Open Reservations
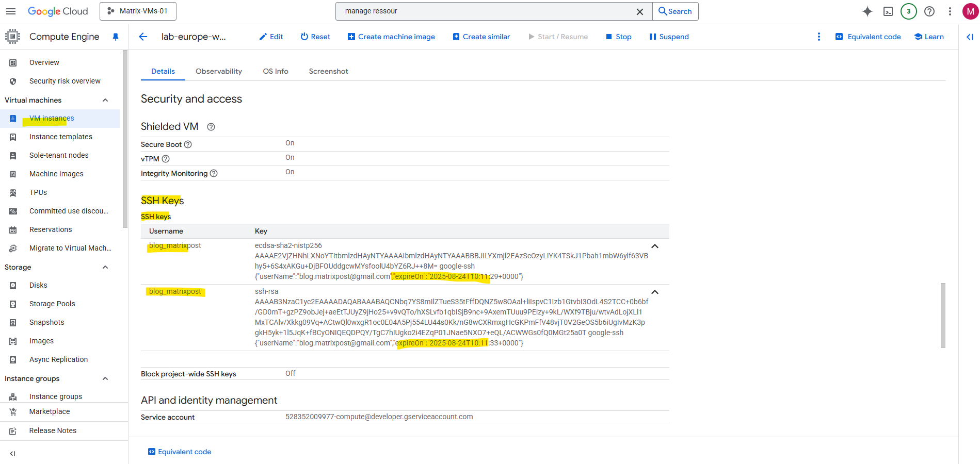The height and width of the screenshot is (464, 980). 60,229
